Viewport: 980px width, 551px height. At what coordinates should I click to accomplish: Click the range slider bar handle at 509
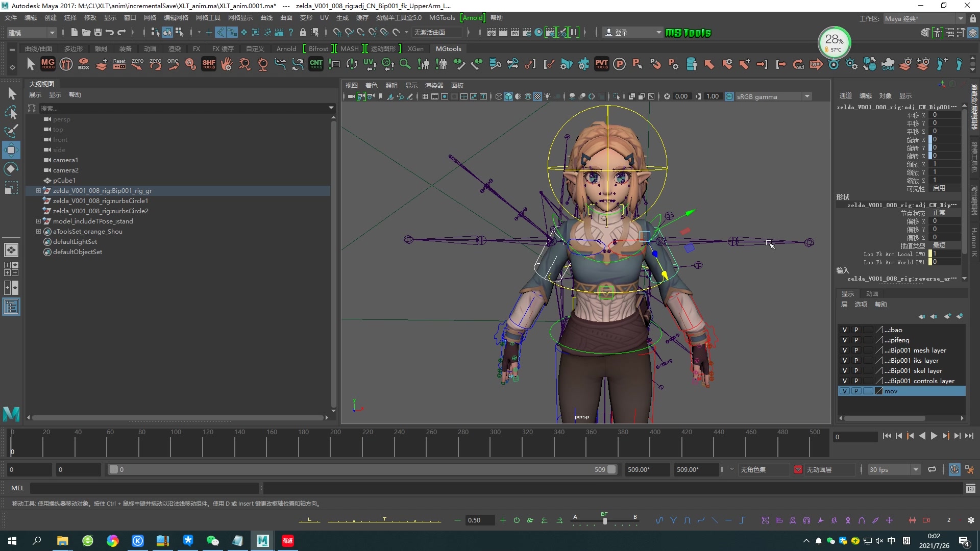point(611,469)
